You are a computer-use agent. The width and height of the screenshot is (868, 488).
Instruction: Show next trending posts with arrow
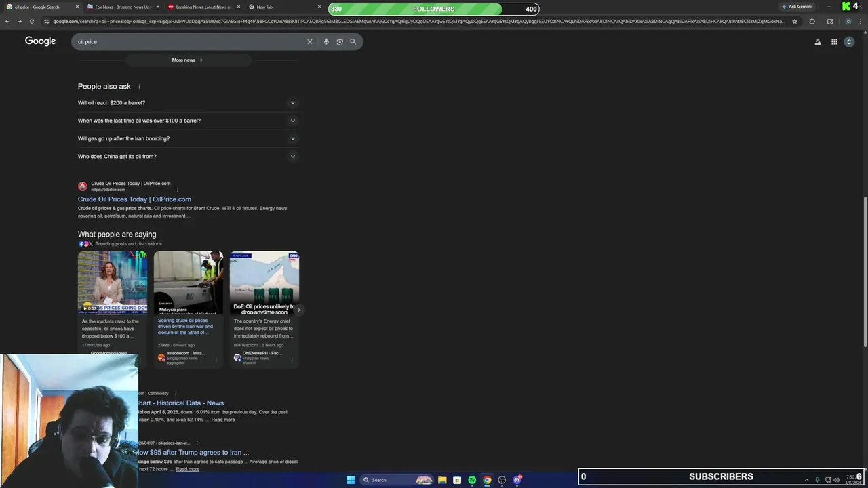298,310
